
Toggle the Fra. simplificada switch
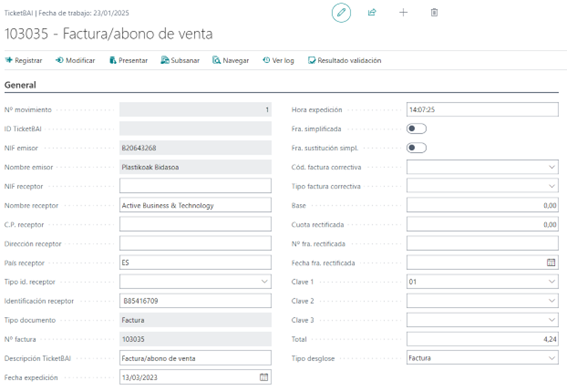coord(417,129)
